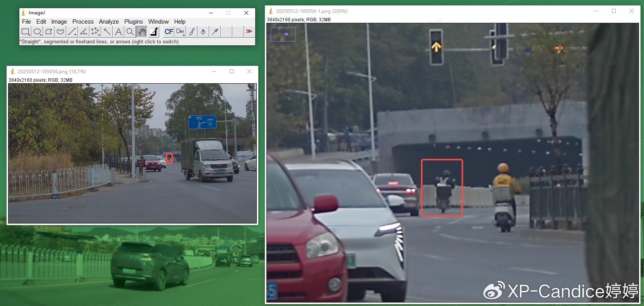The image size is (644, 306).
Task: Select the Rectangle selection tool
Action: 26,32
